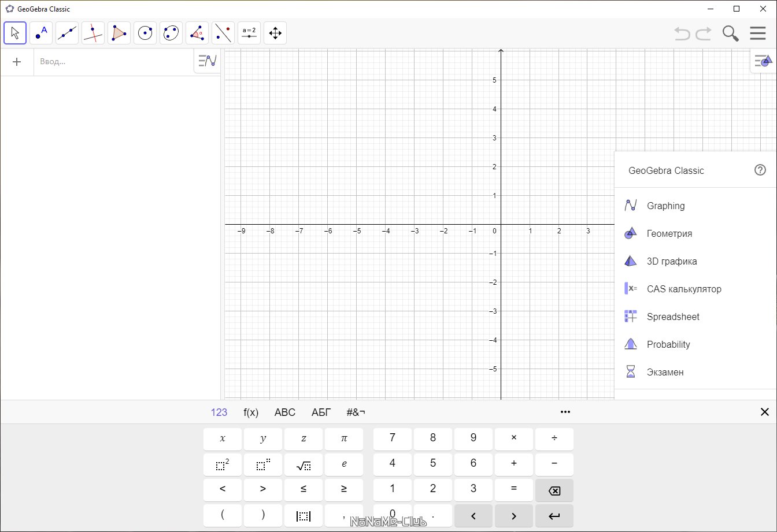Screen dimensions: 777x532
Task: Toggle the Graphics view style bar
Action: (x=763, y=61)
